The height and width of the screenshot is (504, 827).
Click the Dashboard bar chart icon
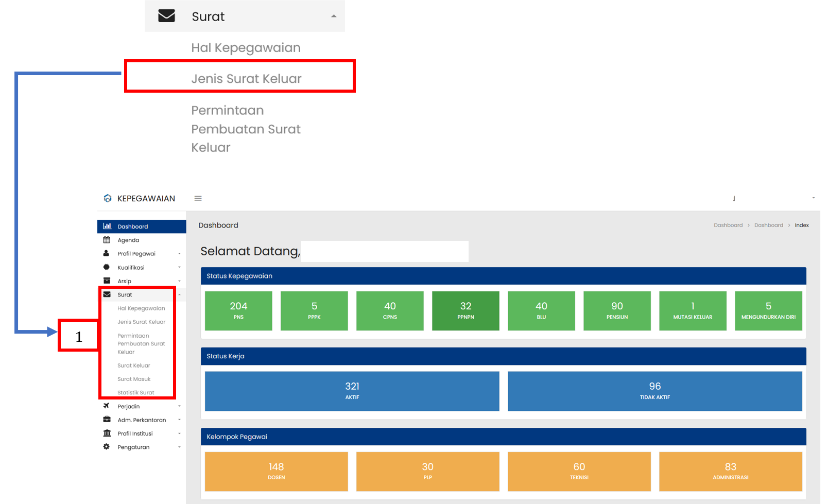tap(107, 226)
